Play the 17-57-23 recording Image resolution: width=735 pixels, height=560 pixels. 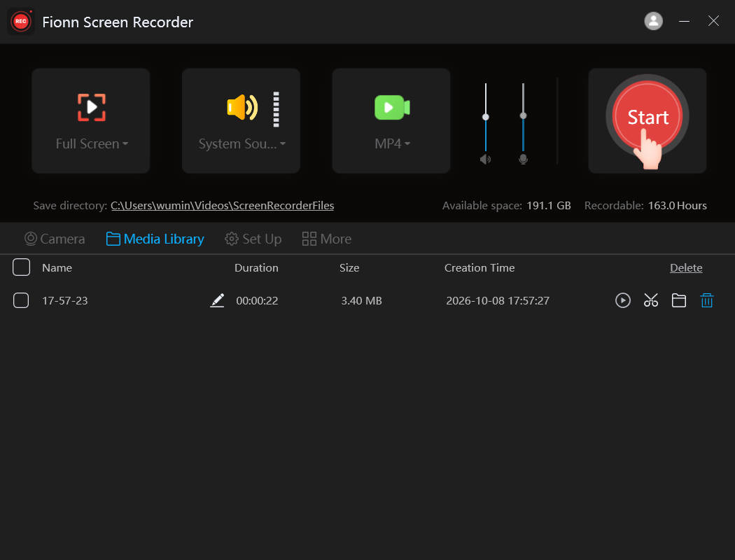(x=622, y=300)
